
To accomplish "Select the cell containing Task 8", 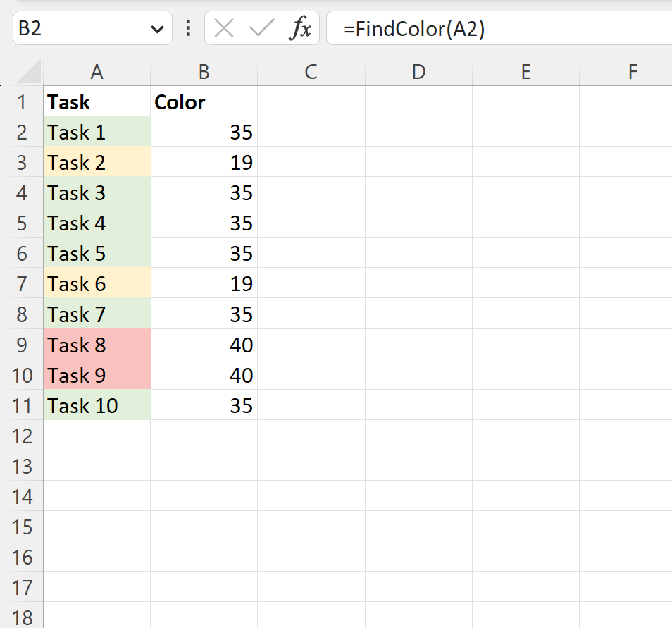I will (97, 345).
